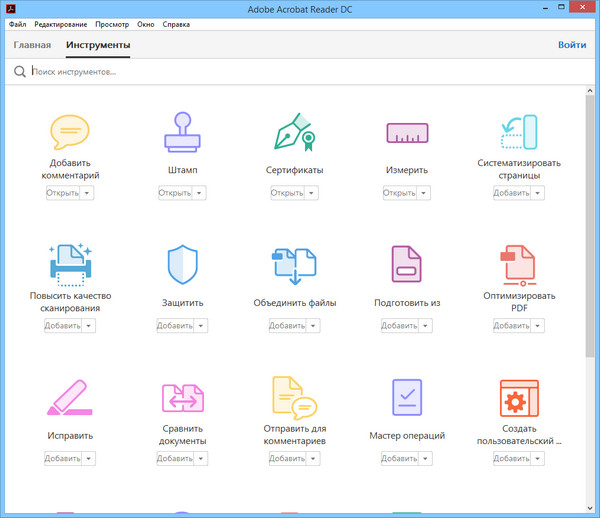Expand dropdown arrow under Штамп
600x518 pixels.
coord(200,193)
